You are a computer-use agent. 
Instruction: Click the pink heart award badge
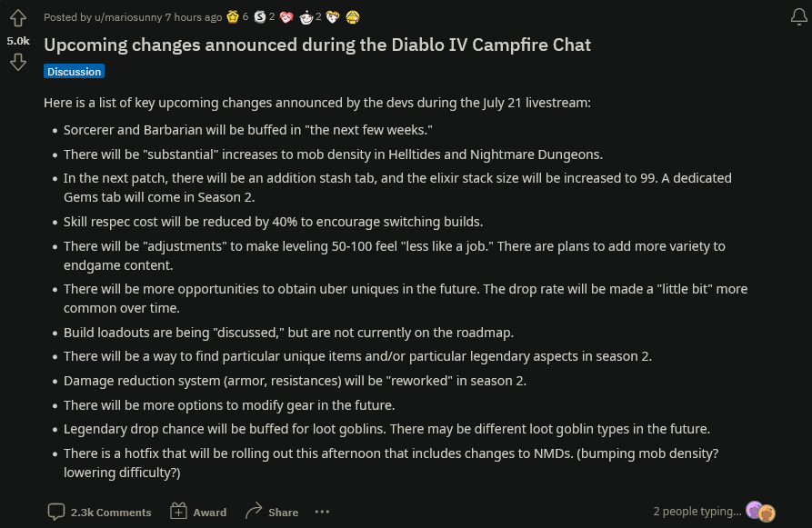pyautogui.click(x=286, y=16)
